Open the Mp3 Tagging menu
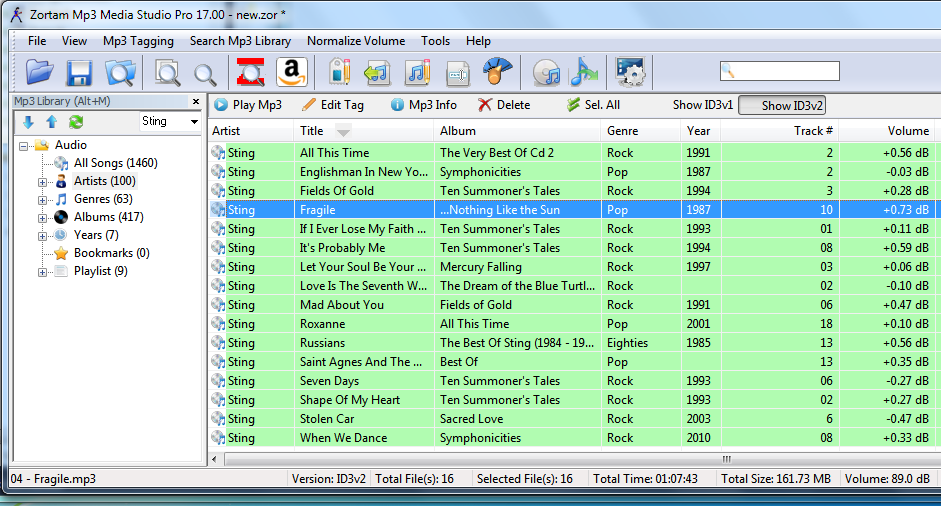 (x=139, y=41)
